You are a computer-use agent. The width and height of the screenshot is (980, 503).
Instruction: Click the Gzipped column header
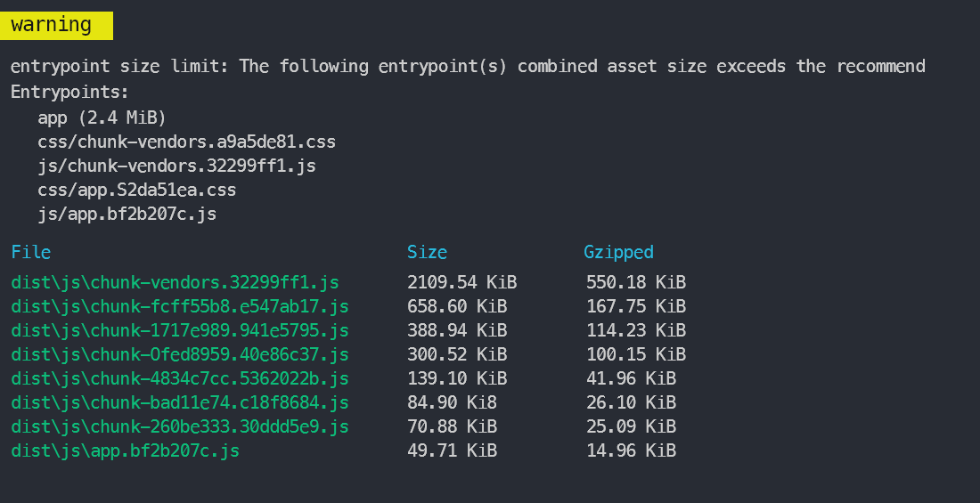pyautogui.click(x=618, y=252)
